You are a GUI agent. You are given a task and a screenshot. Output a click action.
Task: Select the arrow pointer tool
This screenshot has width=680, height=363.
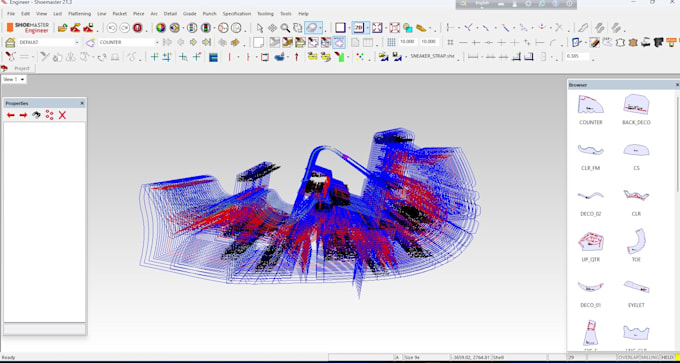tap(260, 28)
